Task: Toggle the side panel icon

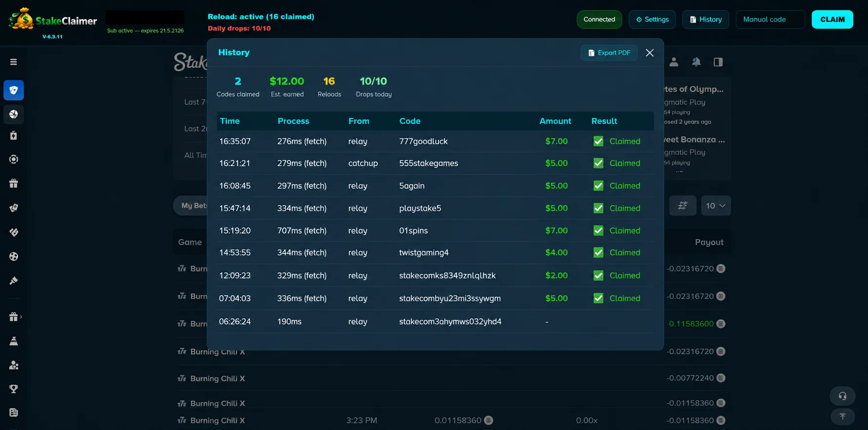Action: click(x=718, y=62)
